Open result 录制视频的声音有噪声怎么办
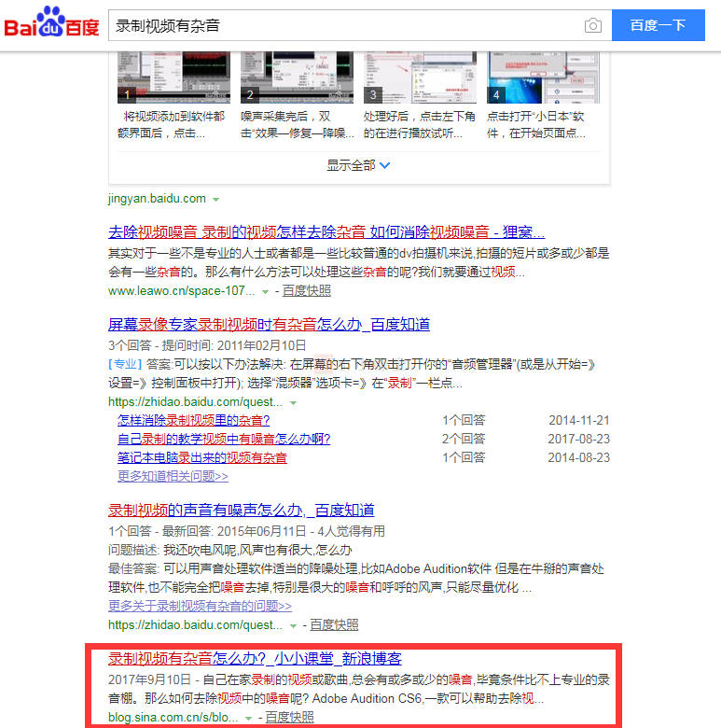Viewport: 721px width, 728px height. pos(241,510)
